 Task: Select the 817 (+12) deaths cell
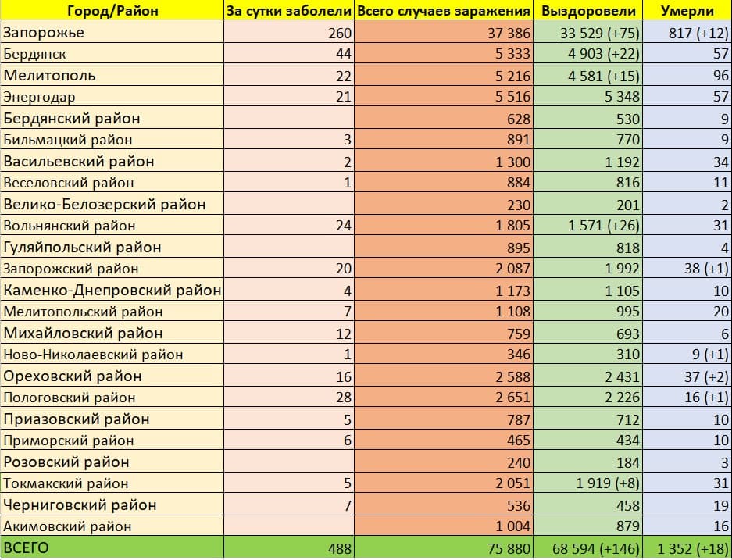[687, 33]
